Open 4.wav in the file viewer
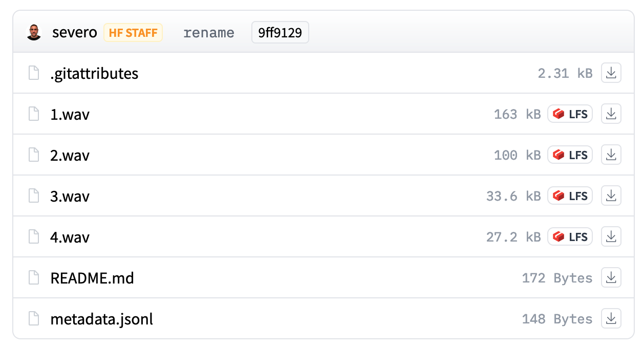Image resolution: width=644 pixels, height=348 pixels. point(70,237)
